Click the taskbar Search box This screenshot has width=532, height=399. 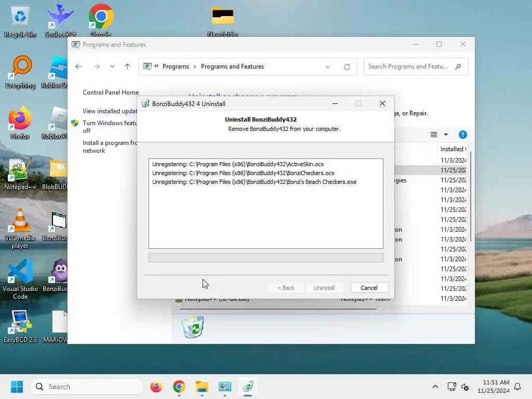87,387
